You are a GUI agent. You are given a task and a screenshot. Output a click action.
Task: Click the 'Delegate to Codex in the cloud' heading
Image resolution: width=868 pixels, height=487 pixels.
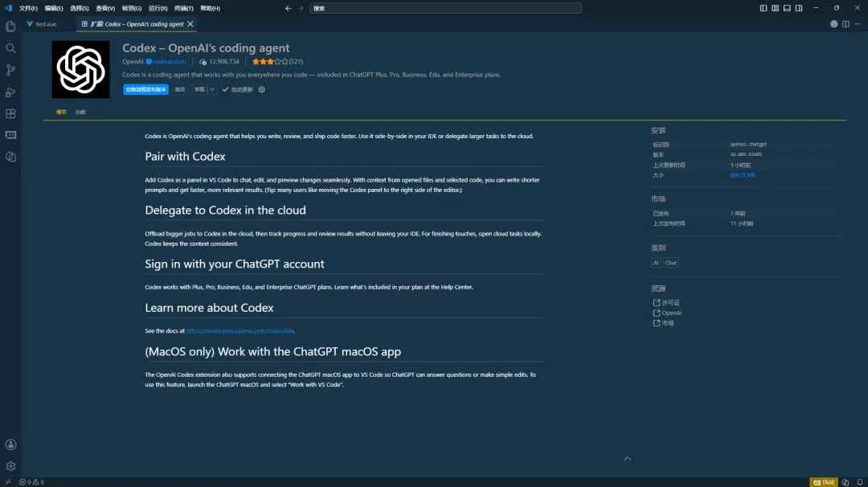[225, 211]
